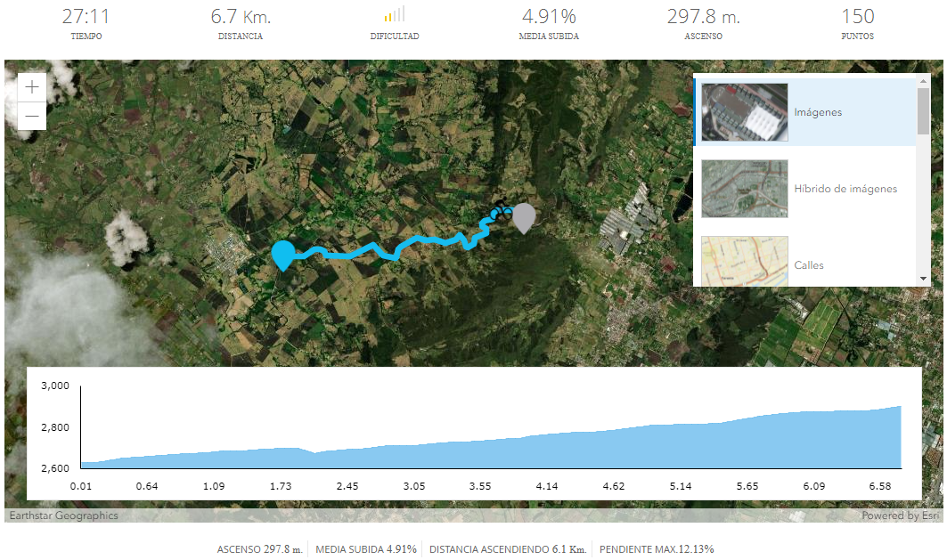Click basemap gallery scroll up arrow
This screenshot has width=947, height=560.
click(923, 81)
